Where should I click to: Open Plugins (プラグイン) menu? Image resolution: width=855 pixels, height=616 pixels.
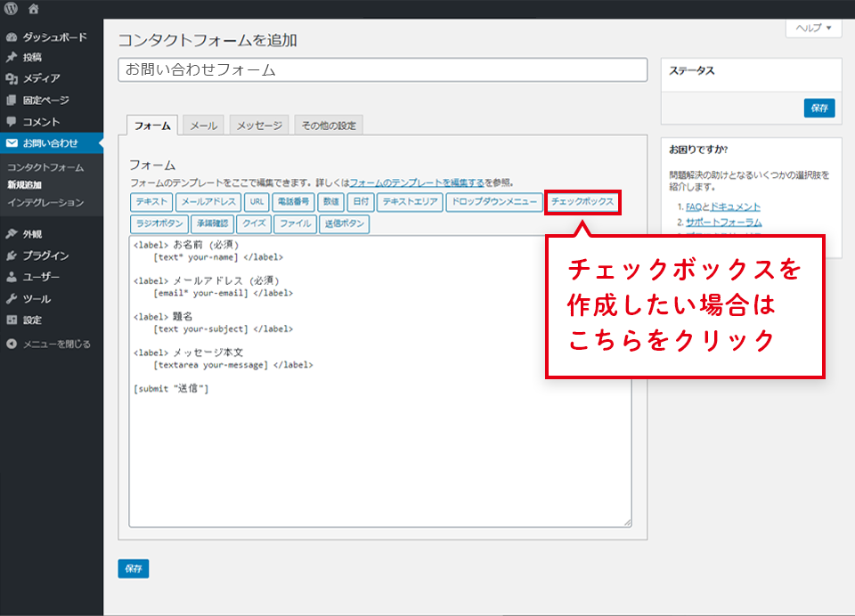[x=45, y=255]
